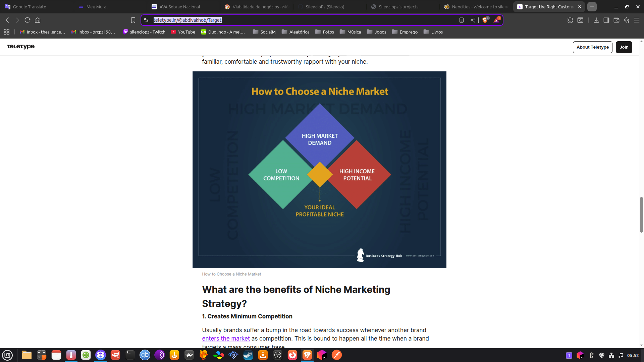This screenshot has width=644, height=362.
Task: Open site settings icon beside URL
Action: pos(146,20)
